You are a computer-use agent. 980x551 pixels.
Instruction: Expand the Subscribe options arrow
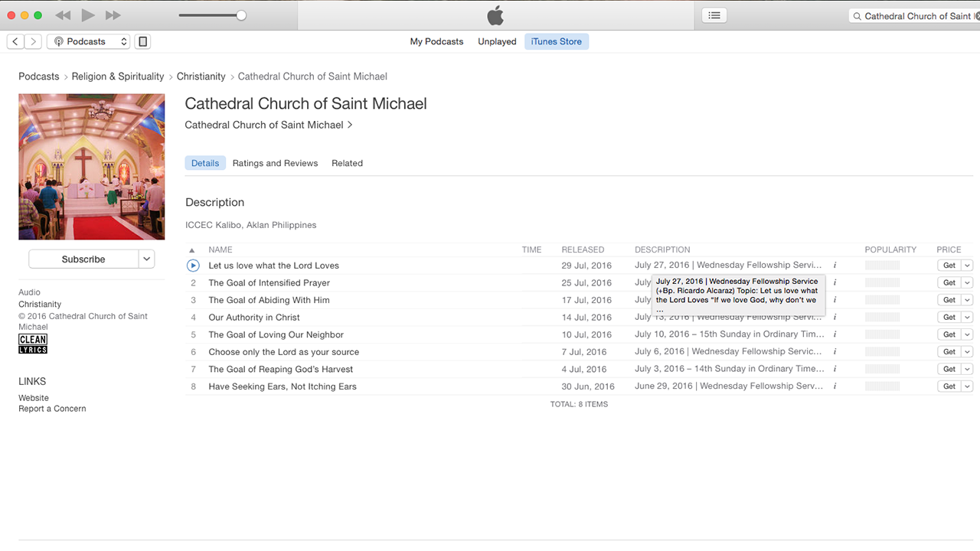[x=147, y=259]
